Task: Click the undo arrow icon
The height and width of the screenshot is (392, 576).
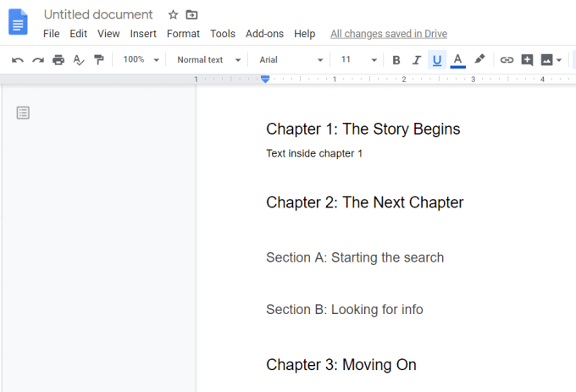Action: pos(18,60)
